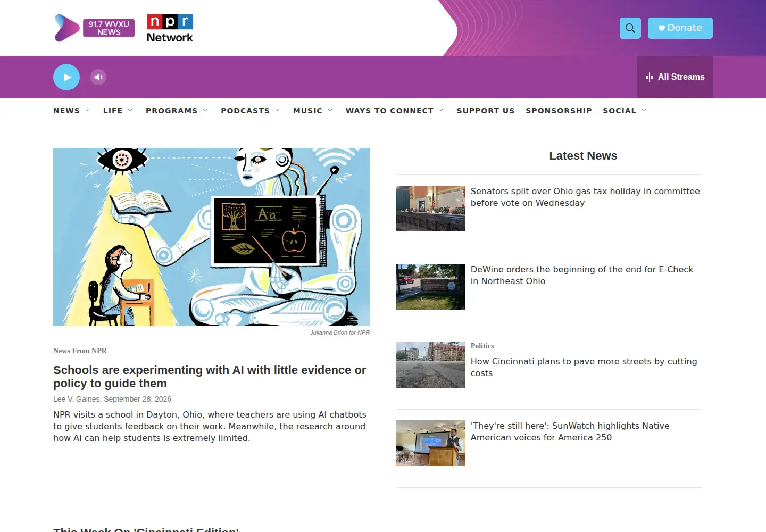
Task: Expand the Ways to Connect chevron
Action: (441, 110)
